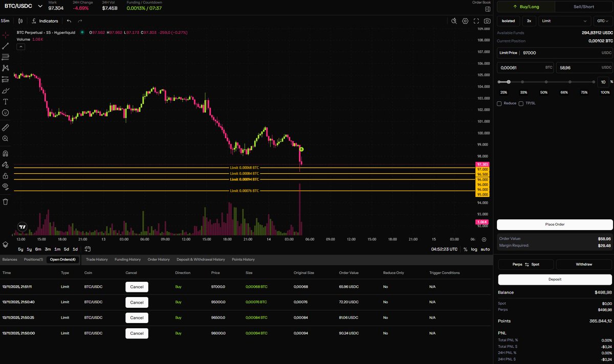Screen dimensions: 614x364
Task: Open the long/short position forecasting tool
Action: coord(5,79)
